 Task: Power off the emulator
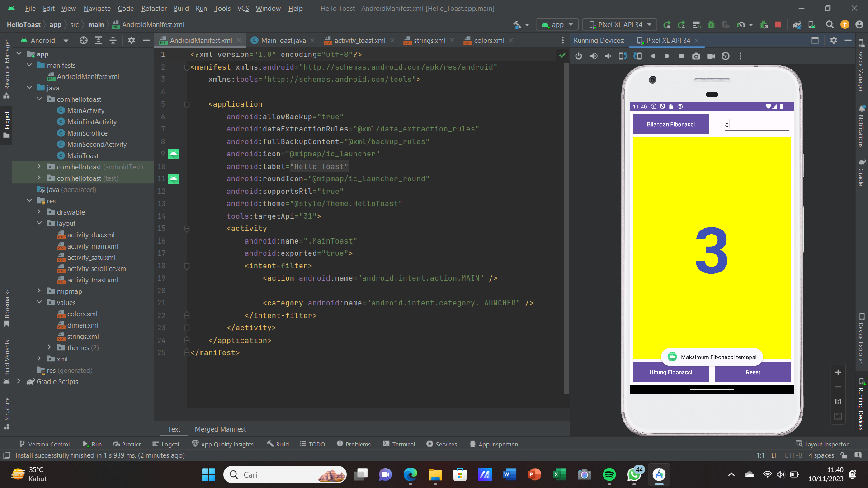point(579,56)
